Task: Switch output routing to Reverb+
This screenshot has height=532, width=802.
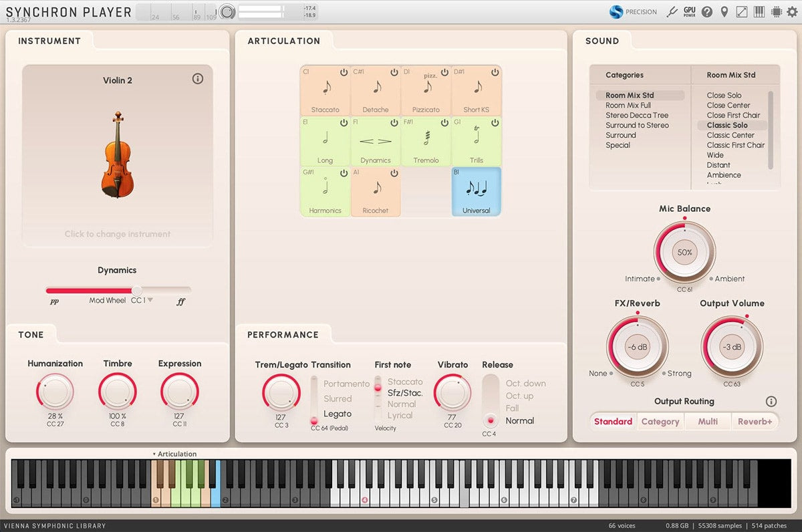Action: coord(755,422)
